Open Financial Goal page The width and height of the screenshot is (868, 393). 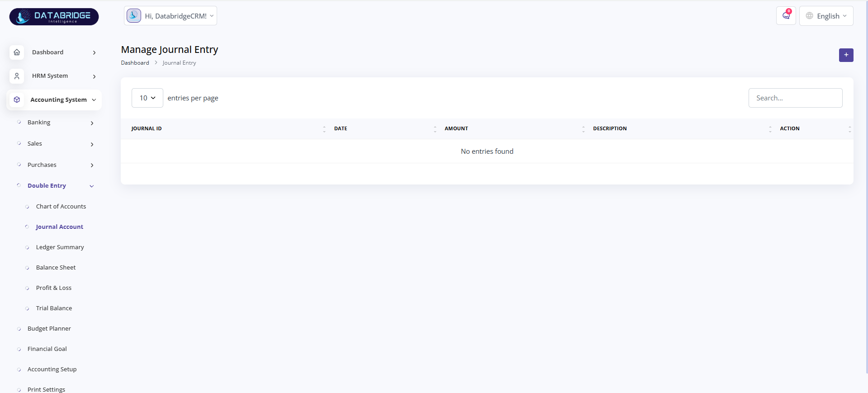pos(47,349)
